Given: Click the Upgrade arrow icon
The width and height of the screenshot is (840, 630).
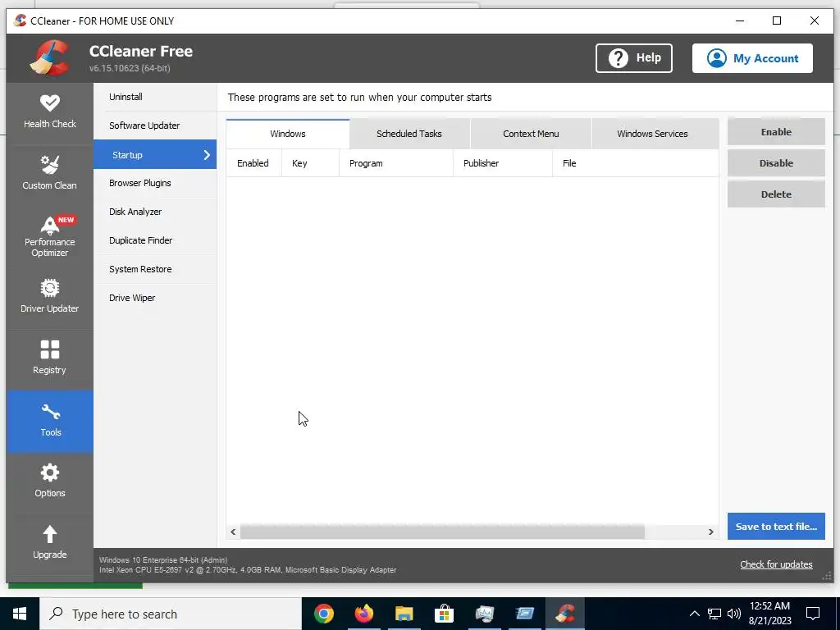Looking at the screenshot, I should [50, 533].
